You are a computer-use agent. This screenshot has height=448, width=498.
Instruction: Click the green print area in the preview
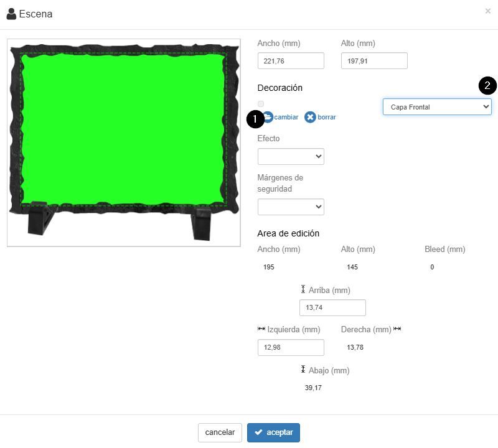tap(123, 128)
